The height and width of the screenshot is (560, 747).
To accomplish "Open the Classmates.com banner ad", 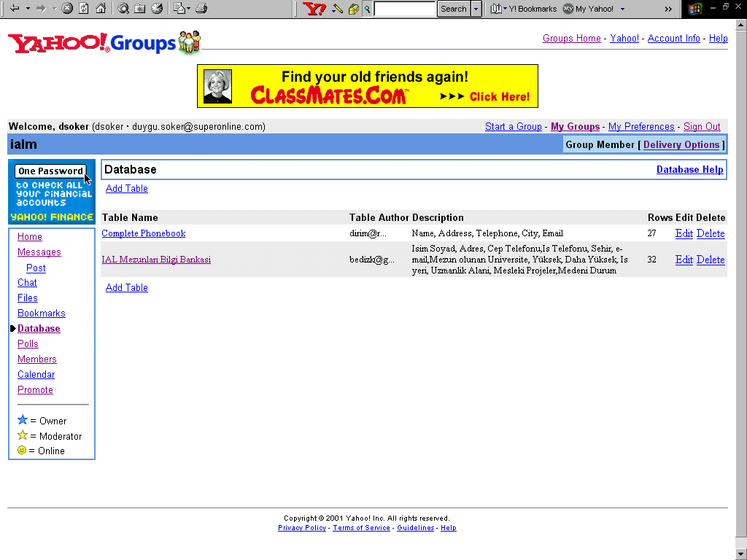I will [x=368, y=86].
